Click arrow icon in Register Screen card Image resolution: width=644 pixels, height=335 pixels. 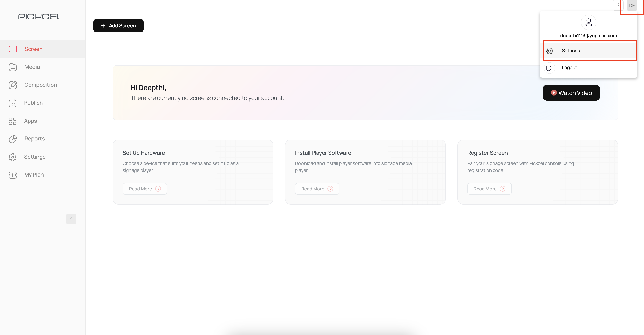click(x=503, y=189)
